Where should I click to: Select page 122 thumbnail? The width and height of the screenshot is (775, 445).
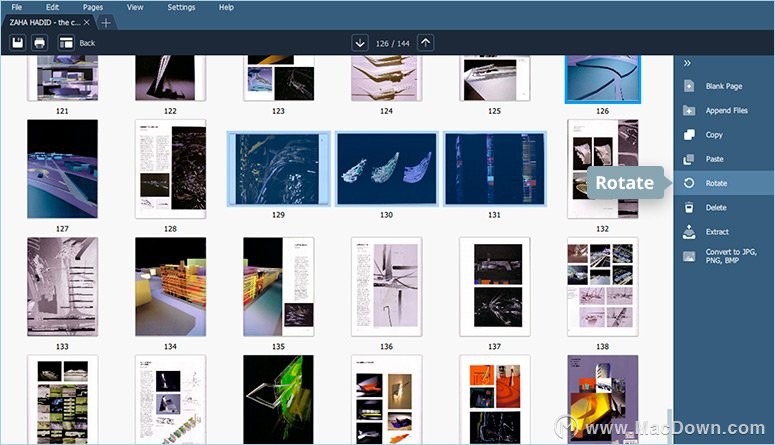tap(171, 78)
